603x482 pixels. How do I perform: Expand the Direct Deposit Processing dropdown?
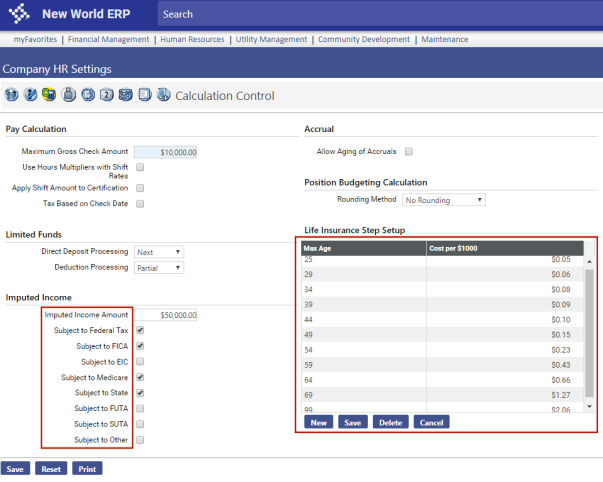[x=159, y=252]
